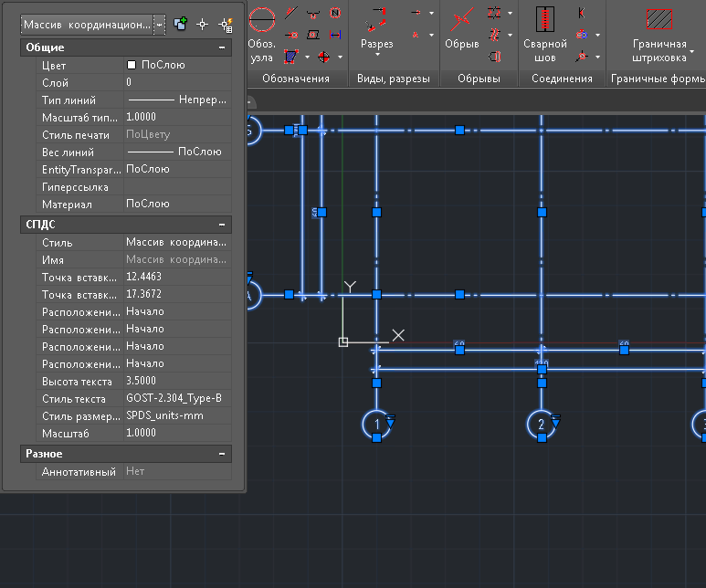706x588 pixels.
Task: Click axis bubble number 2 on drawing
Action: [541, 425]
